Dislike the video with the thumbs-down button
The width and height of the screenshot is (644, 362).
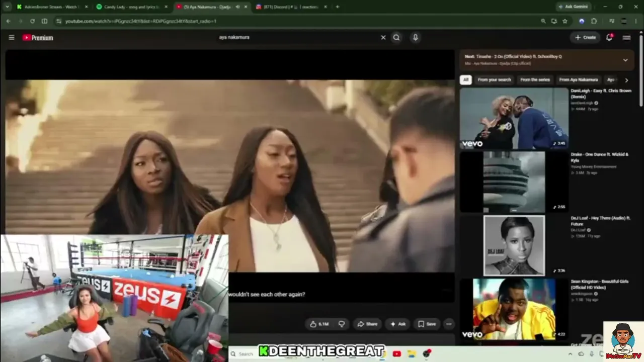(x=341, y=324)
